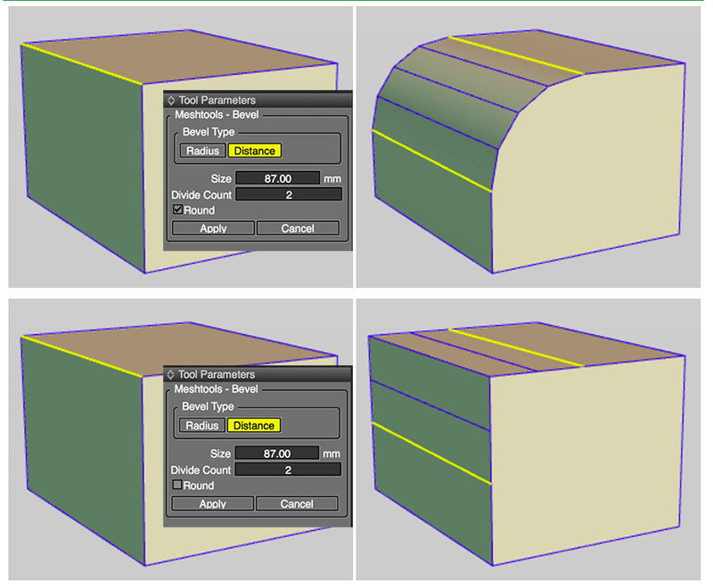The height and width of the screenshot is (588, 713).
Task: Click Apply in the upper Tool Parameters panel
Action: pyautogui.click(x=213, y=228)
